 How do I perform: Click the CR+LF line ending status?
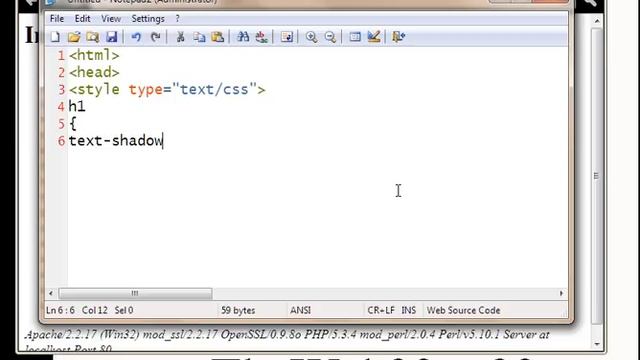(x=381, y=310)
